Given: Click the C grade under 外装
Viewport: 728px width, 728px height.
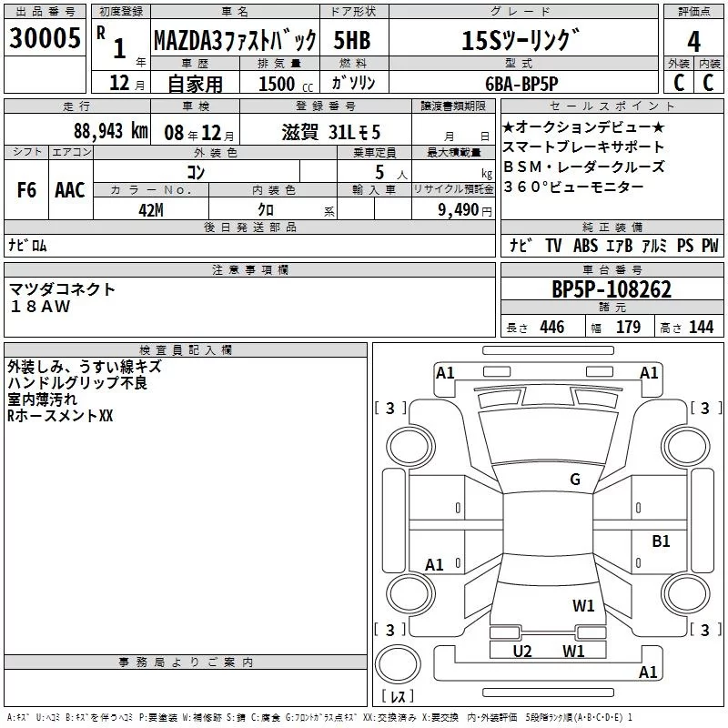Looking at the screenshot, I should (679, 83).
